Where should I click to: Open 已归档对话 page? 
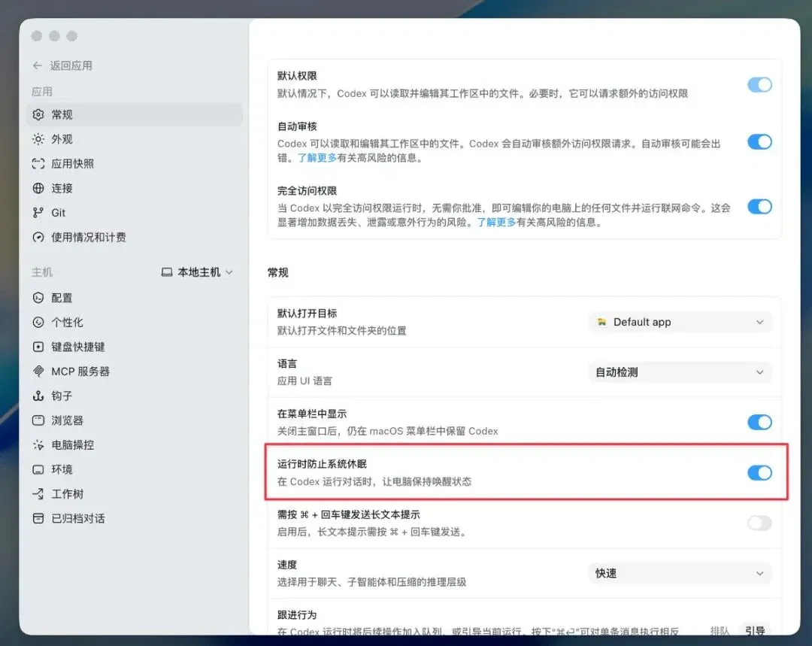(x=134, y=518)
